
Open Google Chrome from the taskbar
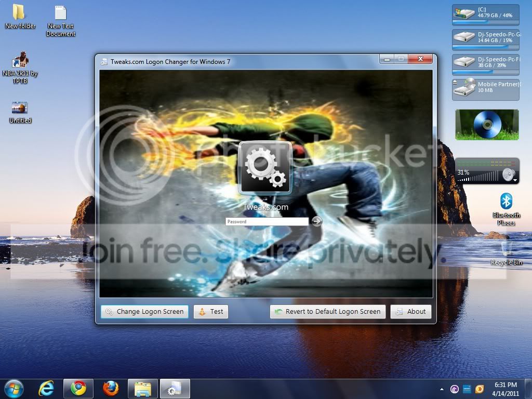tap(78, 389)
